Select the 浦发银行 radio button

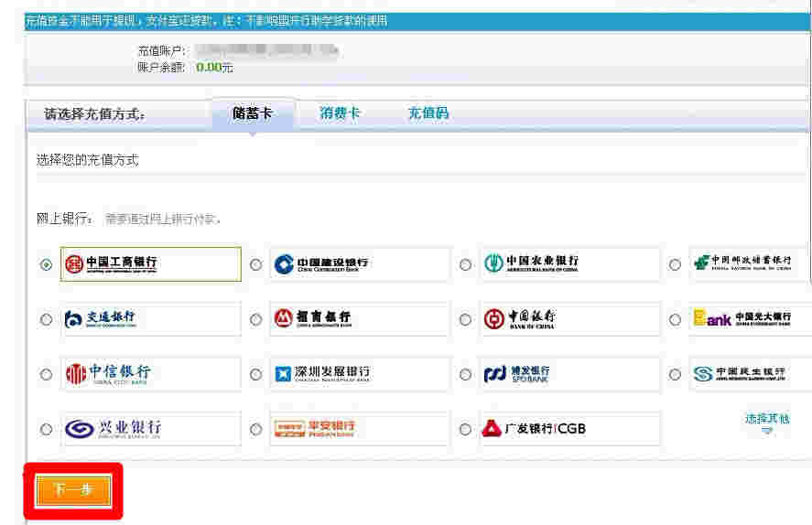465,375
